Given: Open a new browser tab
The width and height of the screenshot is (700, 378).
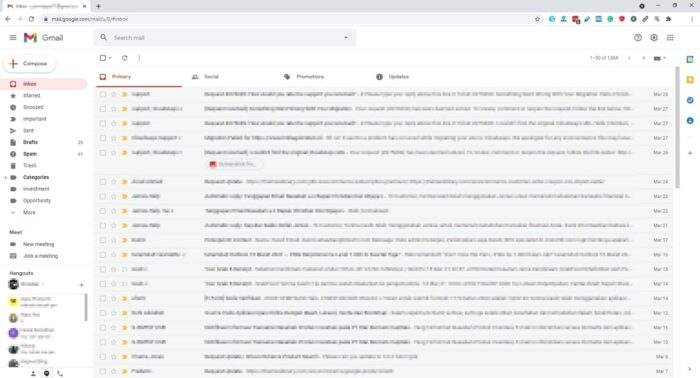Looking at the screenshot, I should pos(98,6).
